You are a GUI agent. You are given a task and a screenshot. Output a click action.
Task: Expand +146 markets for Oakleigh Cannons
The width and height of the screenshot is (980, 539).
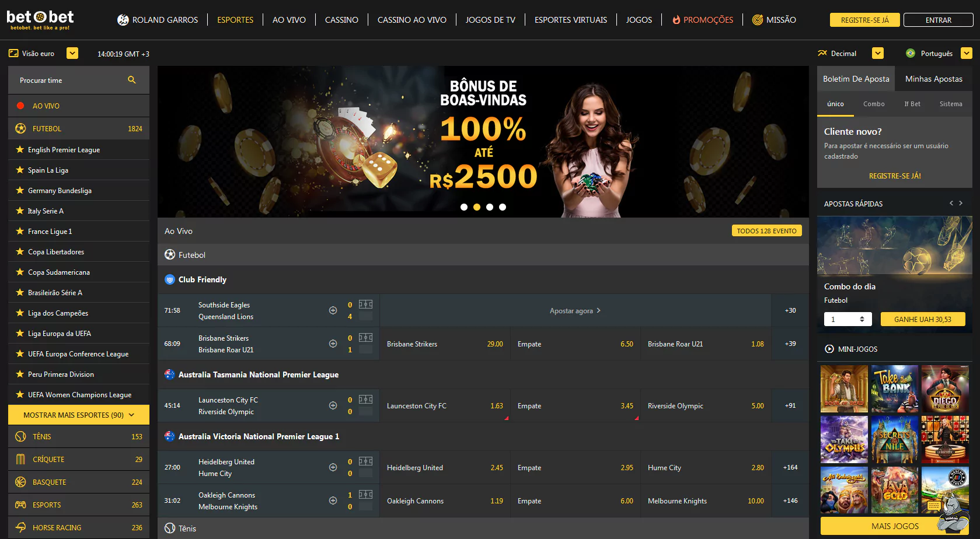tap(790, 501)
